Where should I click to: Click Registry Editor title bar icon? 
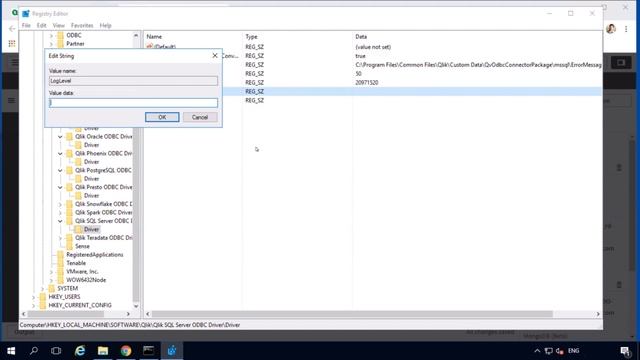(26, 13)
